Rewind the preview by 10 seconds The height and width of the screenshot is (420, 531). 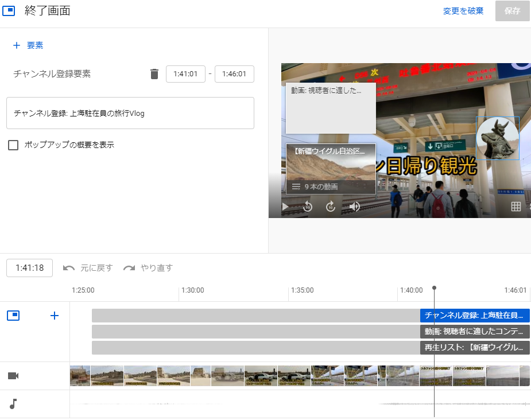pyautogui.click(x=308, y=207)
